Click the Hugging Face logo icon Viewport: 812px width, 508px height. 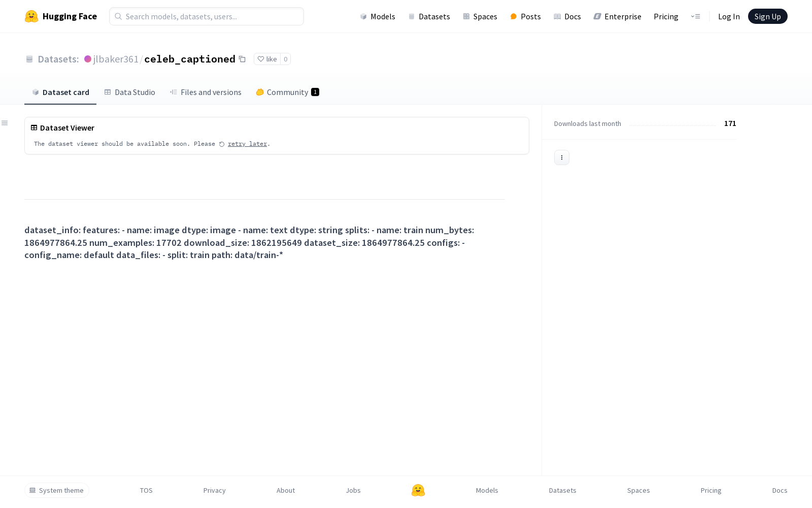click(31, 16)
